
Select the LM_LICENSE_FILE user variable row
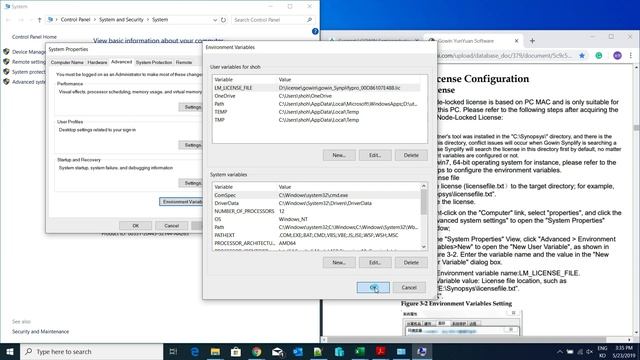click(316, 88)
